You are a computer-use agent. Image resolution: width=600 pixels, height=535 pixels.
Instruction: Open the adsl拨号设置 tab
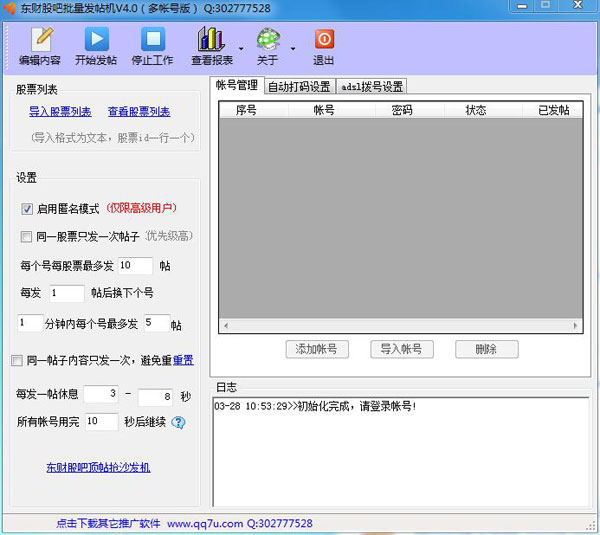[372, 86]
